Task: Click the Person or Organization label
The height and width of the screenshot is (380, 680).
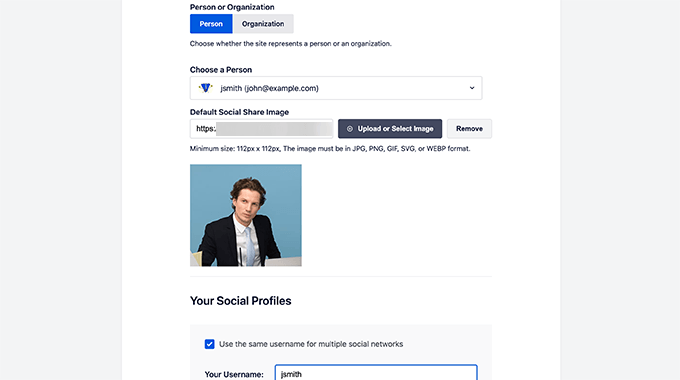Action: pos(232,7)
